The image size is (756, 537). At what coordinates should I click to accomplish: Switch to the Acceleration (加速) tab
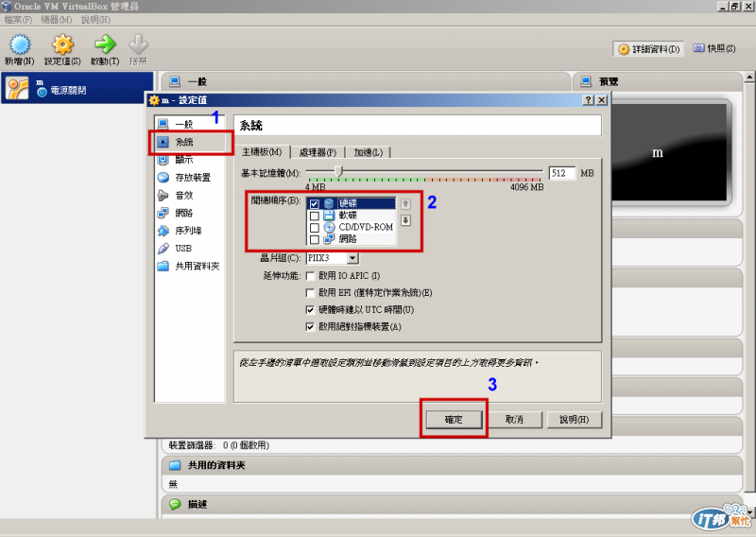coord(368,152)
